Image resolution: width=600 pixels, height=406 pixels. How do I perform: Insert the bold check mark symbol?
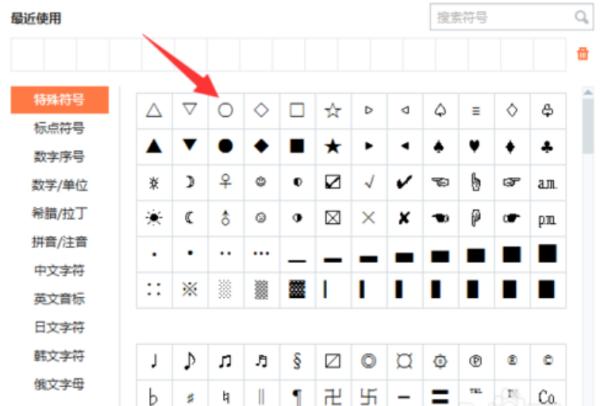tap(404, 182)
